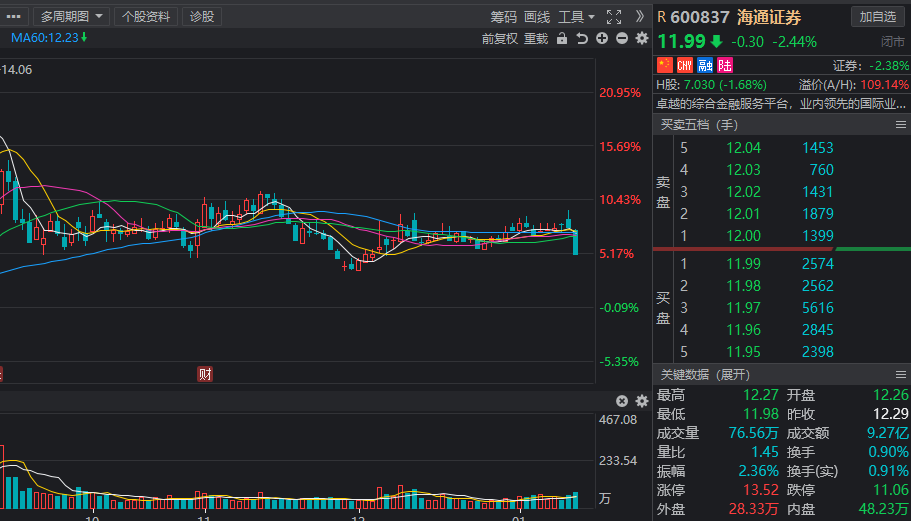The height and width of the screenshot is (521, 911).
Task: Click the R margin trading marker
Action: click(x=662, y=17)
